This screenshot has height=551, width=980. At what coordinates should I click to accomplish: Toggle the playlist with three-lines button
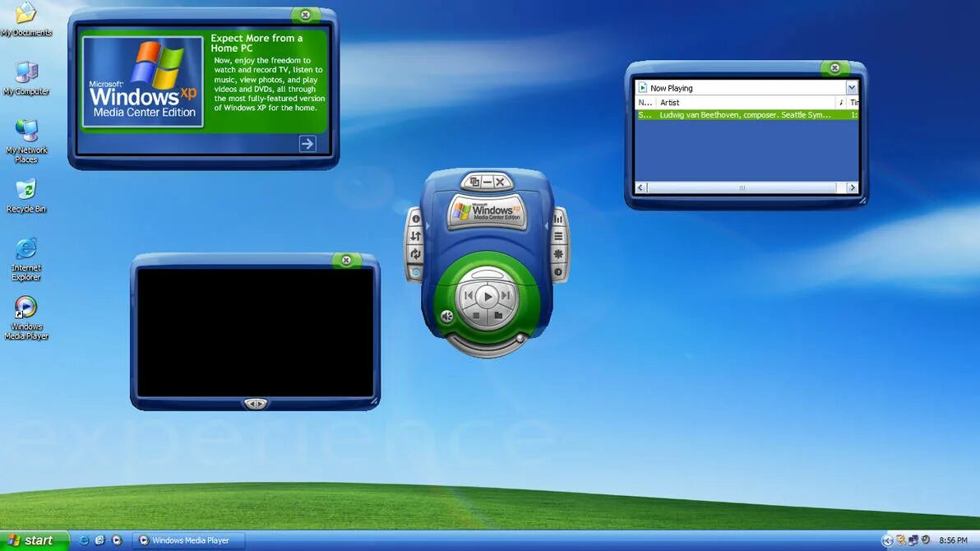click(558, 236)
